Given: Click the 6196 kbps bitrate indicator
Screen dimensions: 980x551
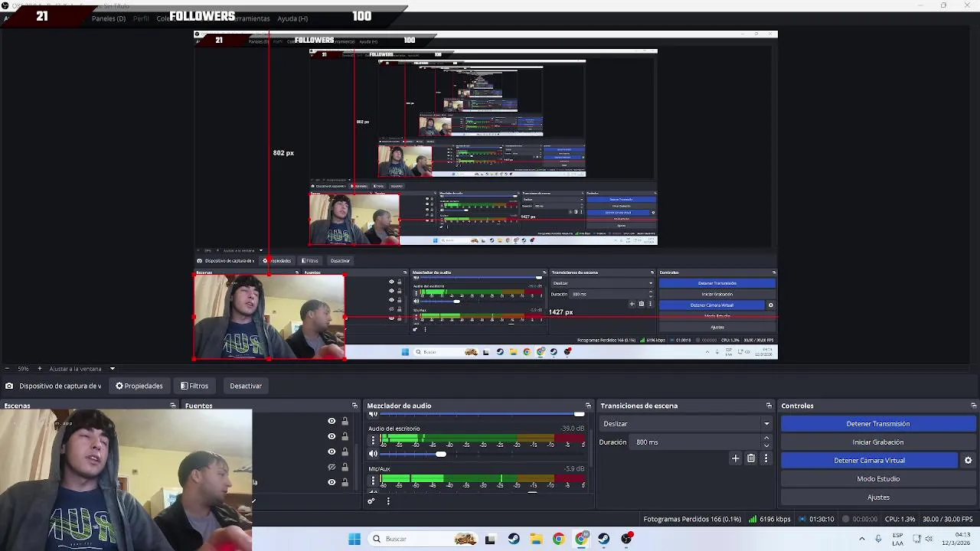Looking at the screenshot, I should [x=769, y=519].
